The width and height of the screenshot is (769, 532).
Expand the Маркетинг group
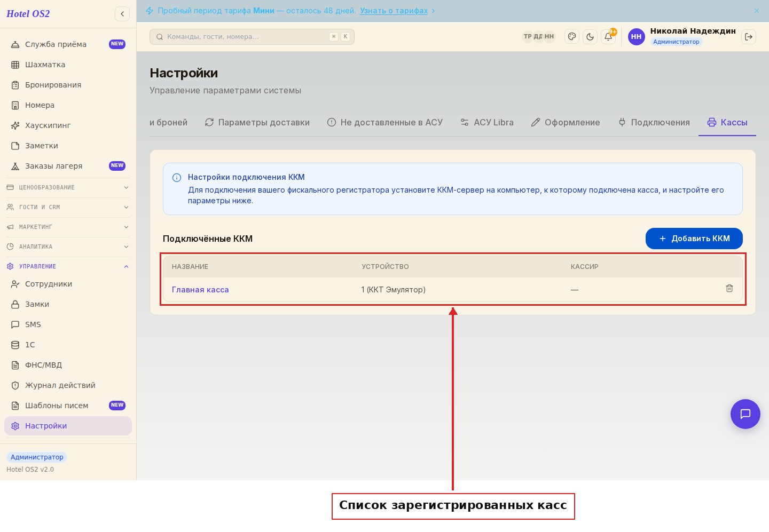[x=68, y=227]
